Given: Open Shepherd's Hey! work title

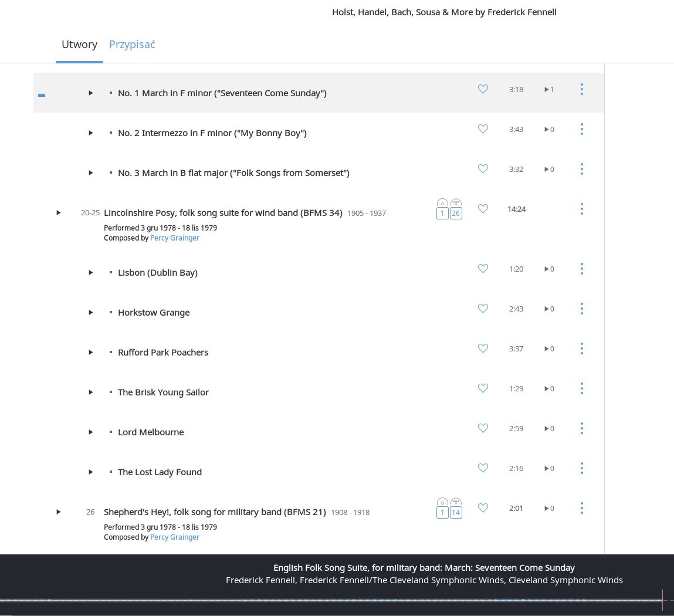Looking at the screenshot, I should pyautogui.click(x=215, y=512).
